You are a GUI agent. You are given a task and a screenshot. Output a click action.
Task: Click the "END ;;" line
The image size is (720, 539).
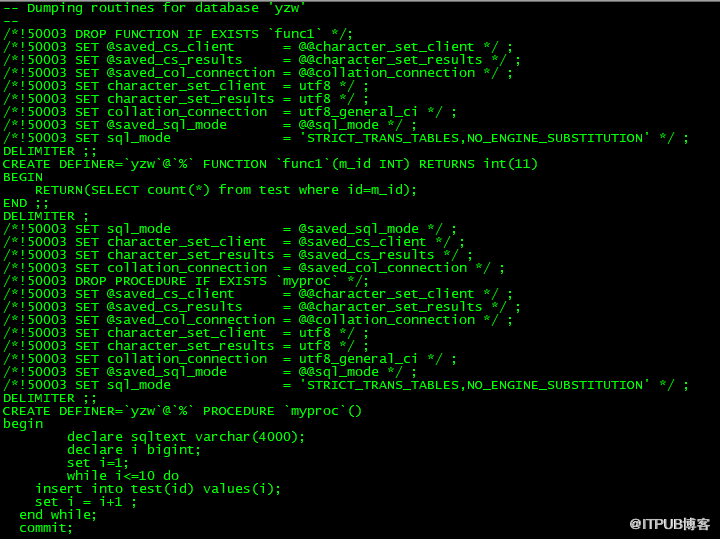coord(25,203)
